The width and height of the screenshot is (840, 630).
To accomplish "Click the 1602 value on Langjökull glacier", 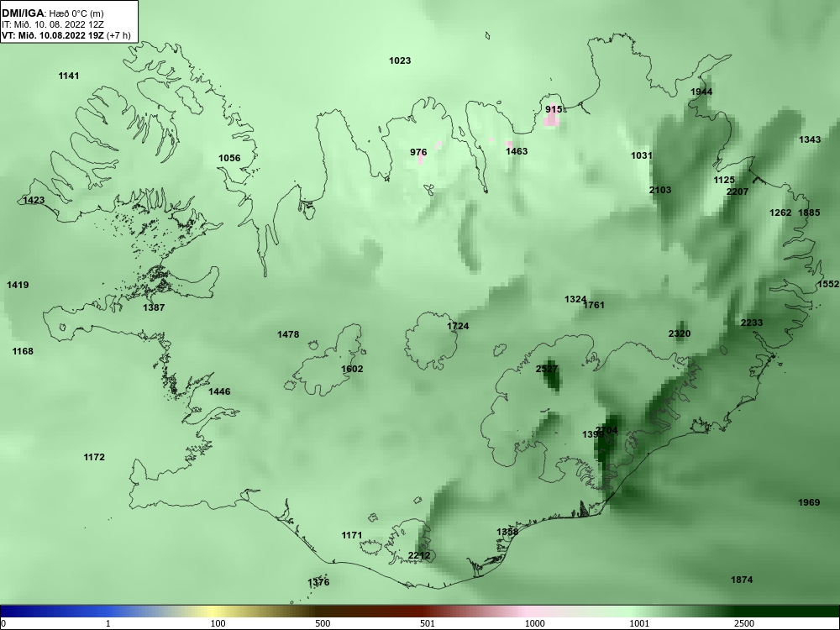I will click(x=352, y=369).
